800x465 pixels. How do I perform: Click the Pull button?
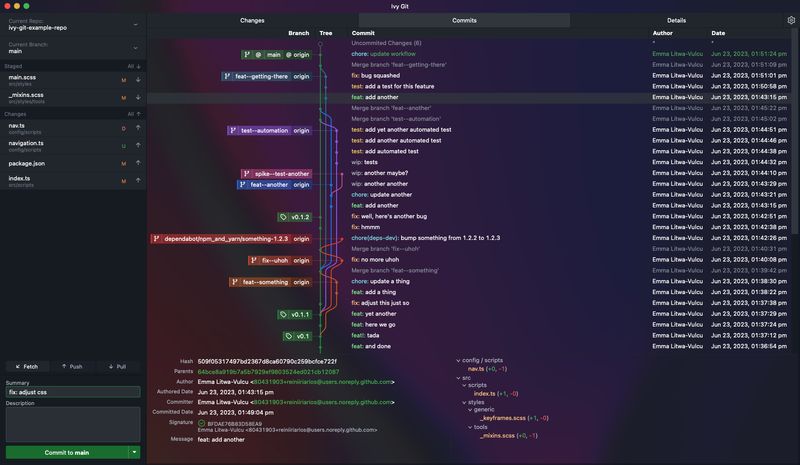(117, 366)
